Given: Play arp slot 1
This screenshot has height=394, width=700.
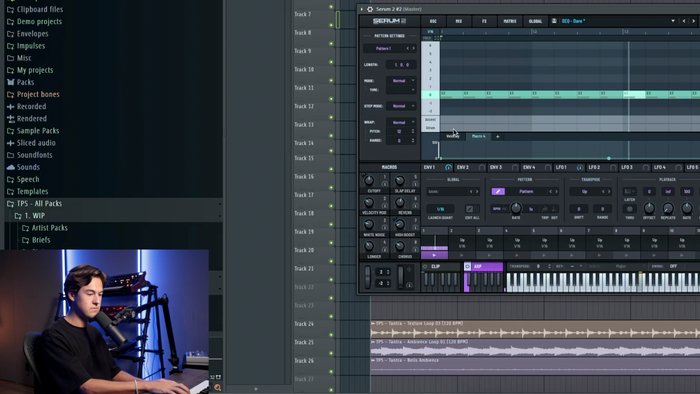Looking at the screenshot, I should (x=434, y=255).
